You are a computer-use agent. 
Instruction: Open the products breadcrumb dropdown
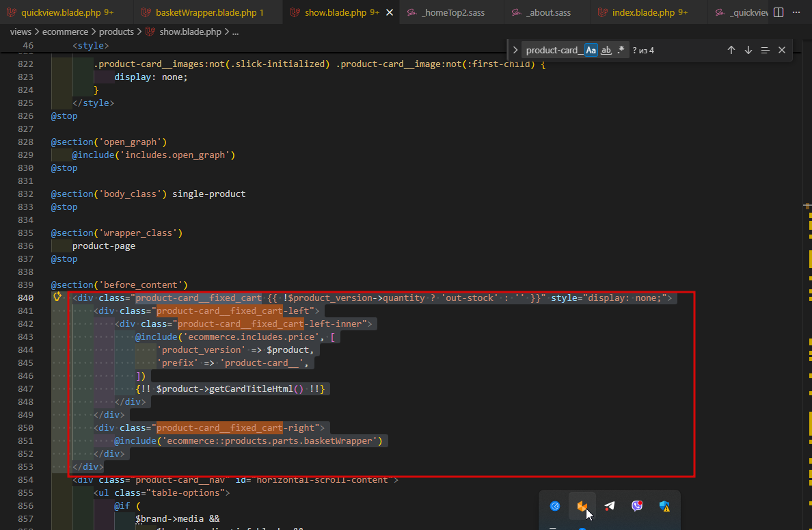(x=116, y=31)
